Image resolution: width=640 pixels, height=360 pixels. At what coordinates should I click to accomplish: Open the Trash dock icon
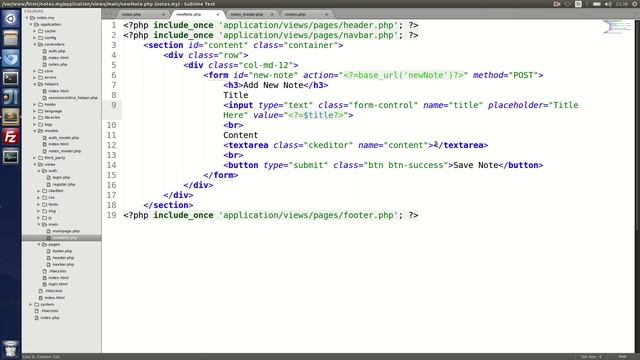11,349
